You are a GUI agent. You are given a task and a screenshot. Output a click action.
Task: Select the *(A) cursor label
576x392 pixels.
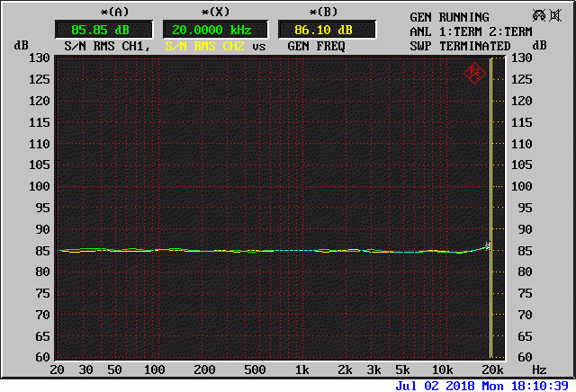tap(89, 12)
